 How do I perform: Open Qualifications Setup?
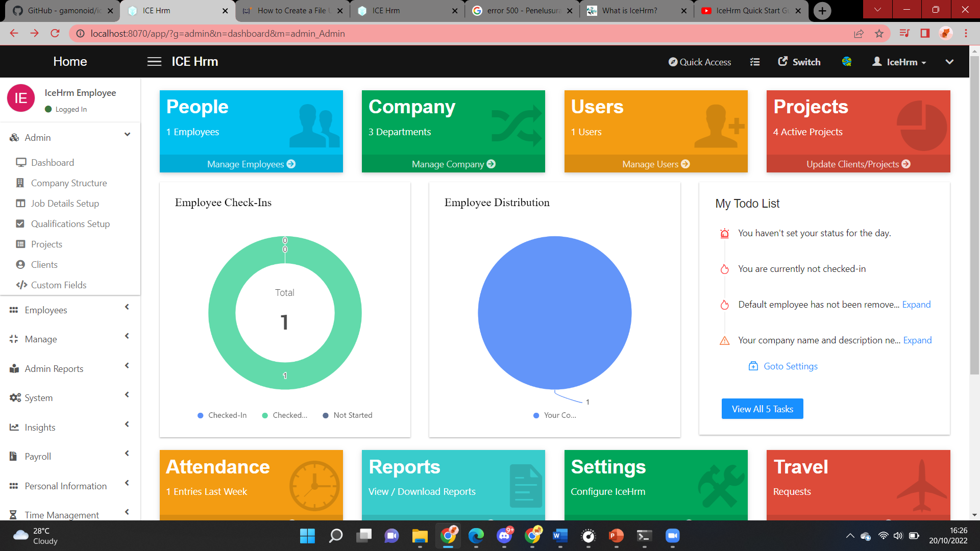pos(70,223)
